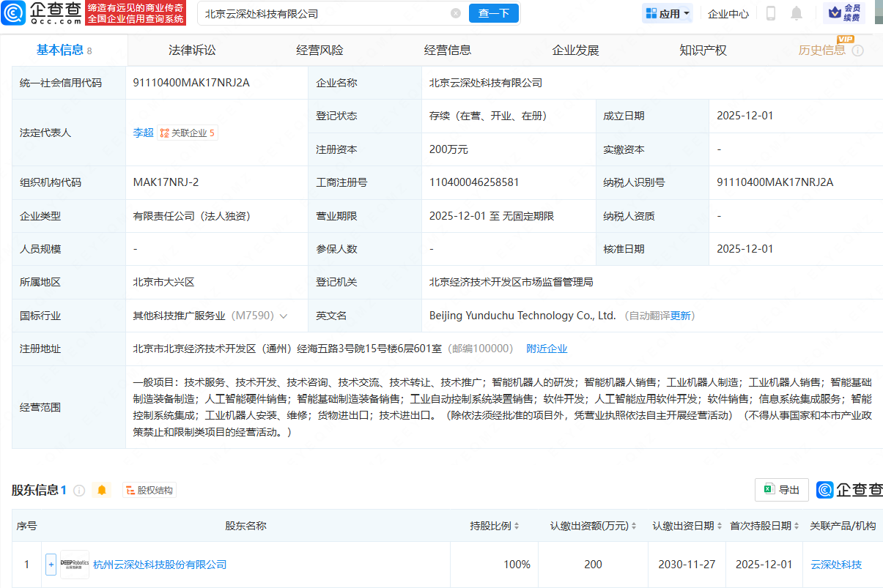This screenshot has height=588, width=883.
Task: Click the Qcc.com logo in header
Action: pyautogui.click(x=42, y=13)
